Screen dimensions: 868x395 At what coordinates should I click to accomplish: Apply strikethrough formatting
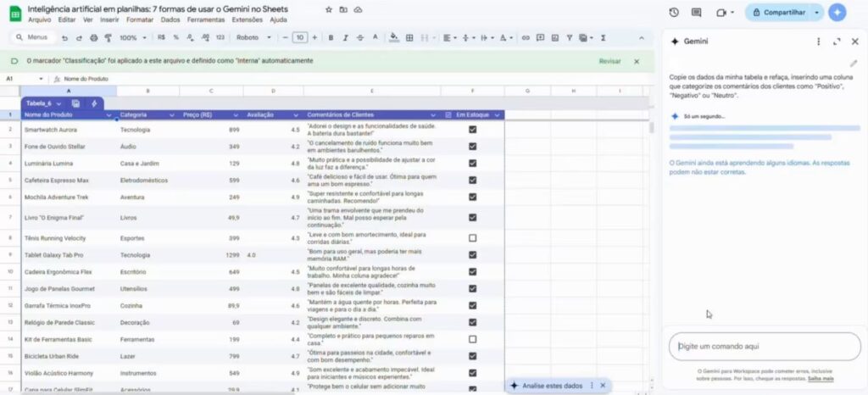click(x=360, y=37)
